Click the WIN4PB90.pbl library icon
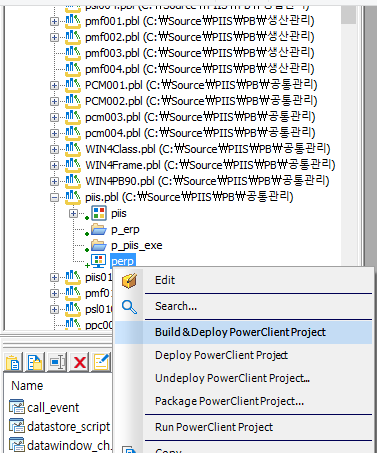Screen dimensions: 377x453 pos(73,181)
